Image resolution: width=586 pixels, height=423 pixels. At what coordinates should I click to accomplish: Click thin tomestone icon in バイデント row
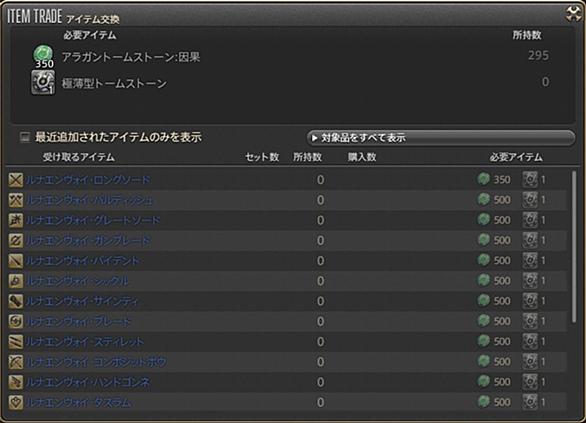click(x=530, y=260)
